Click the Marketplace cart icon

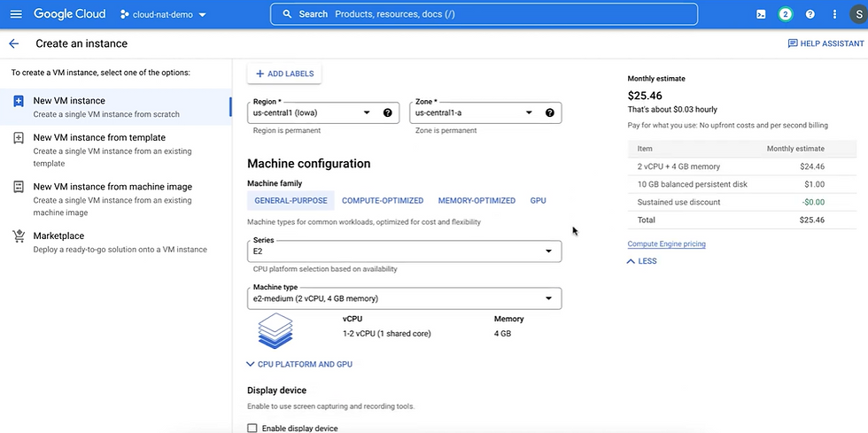[x=19, y=236]
